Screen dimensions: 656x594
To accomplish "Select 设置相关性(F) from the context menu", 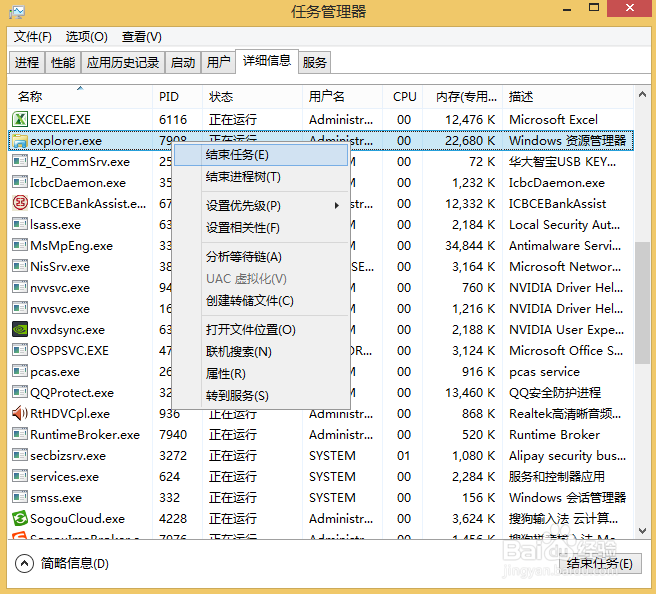I will (x=261, y=228).
